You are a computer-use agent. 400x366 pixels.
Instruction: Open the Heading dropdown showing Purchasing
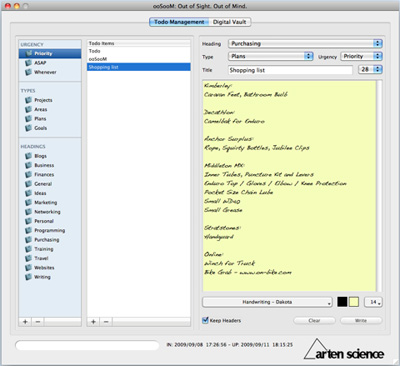click(x=305, y=44)
